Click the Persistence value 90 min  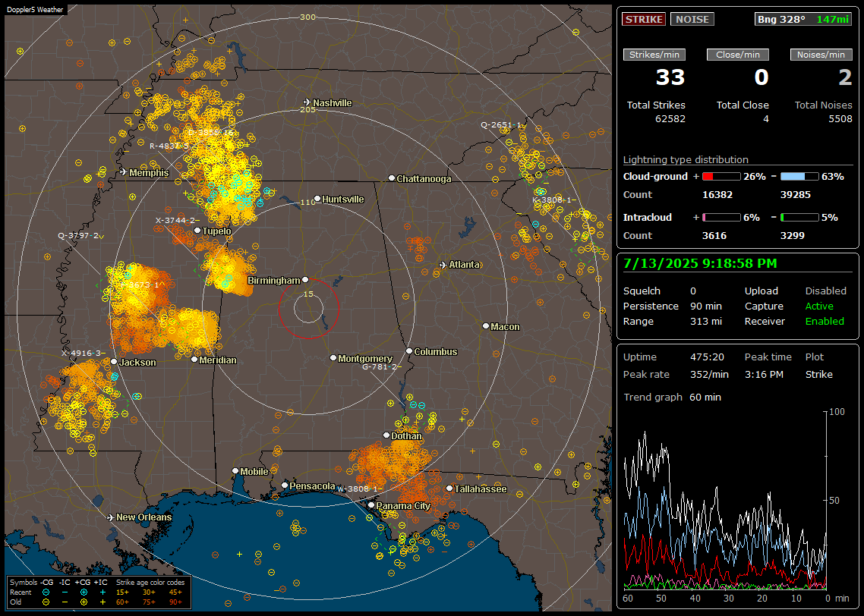(706, 306)
